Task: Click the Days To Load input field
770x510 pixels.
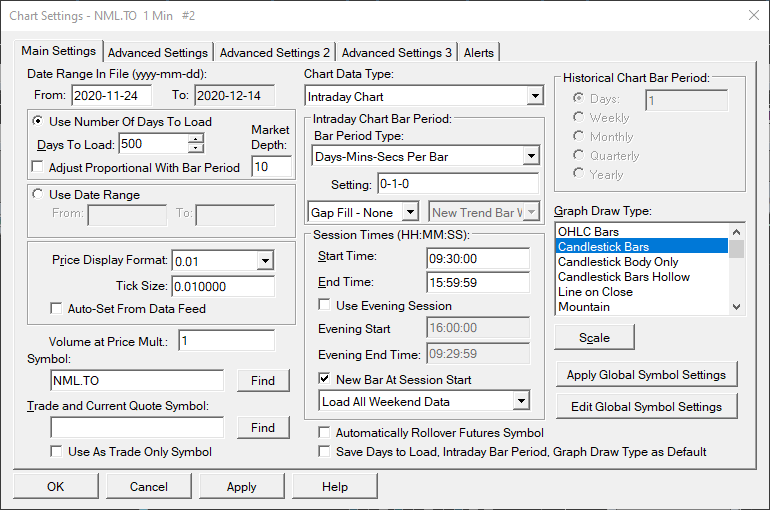Action: [153, 144]
